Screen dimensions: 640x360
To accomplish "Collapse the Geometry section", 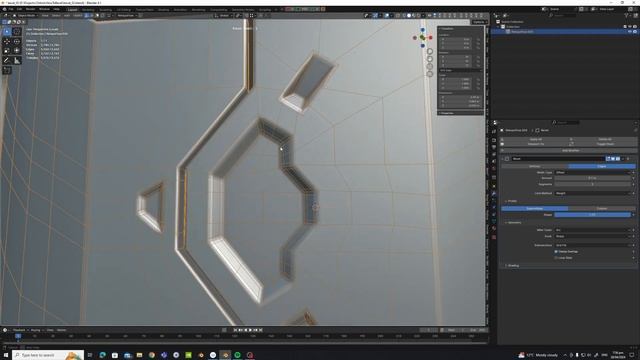I will pyautogui.click(x=513, y=222).
